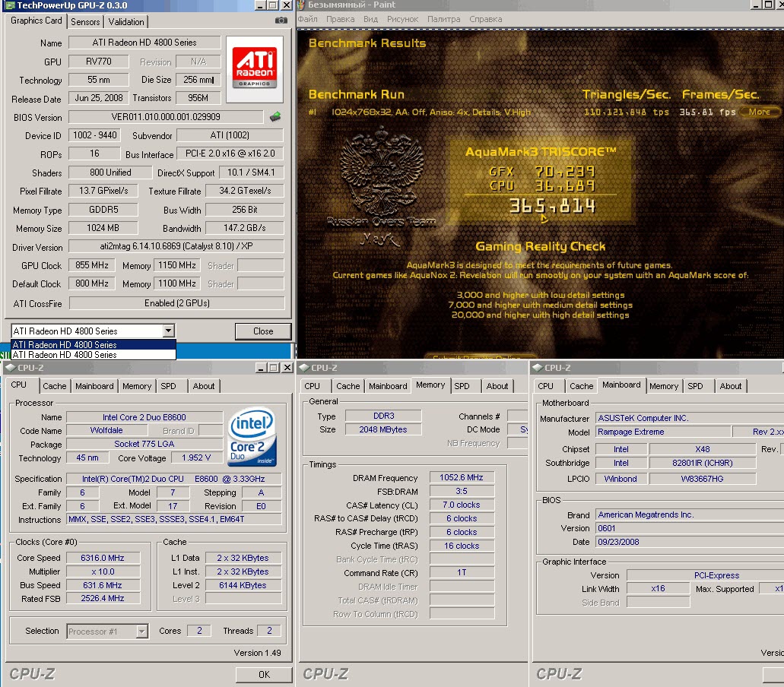Open the Cache tab in left CPU-Z

point(55,386)
